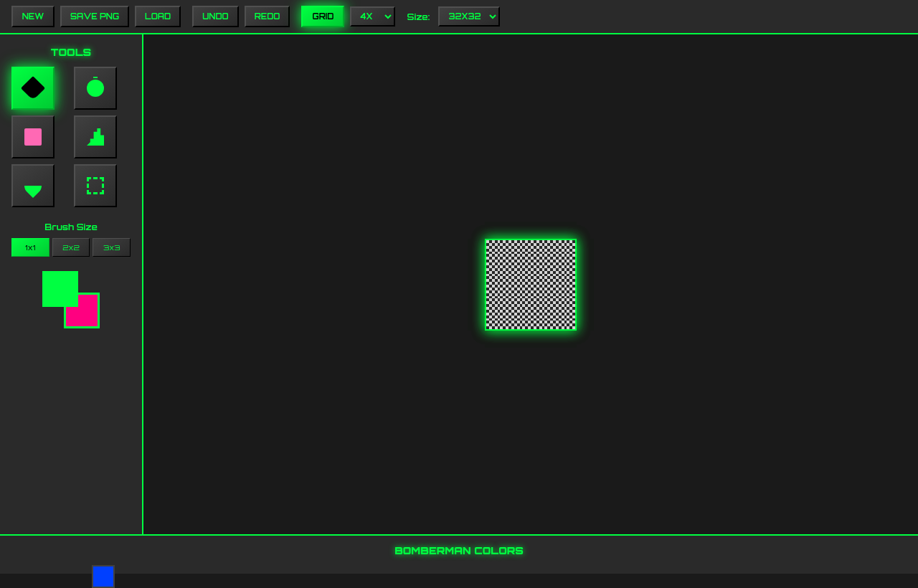This screenshot has height=588, width=918.
Task: Start a NEW canvas
Action: tap(32, 16)
